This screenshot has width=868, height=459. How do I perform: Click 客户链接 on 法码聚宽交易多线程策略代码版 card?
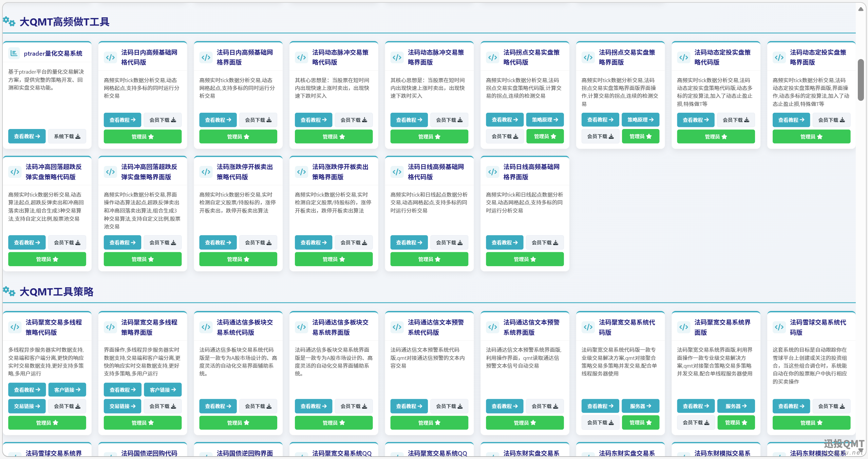point(67,390)
